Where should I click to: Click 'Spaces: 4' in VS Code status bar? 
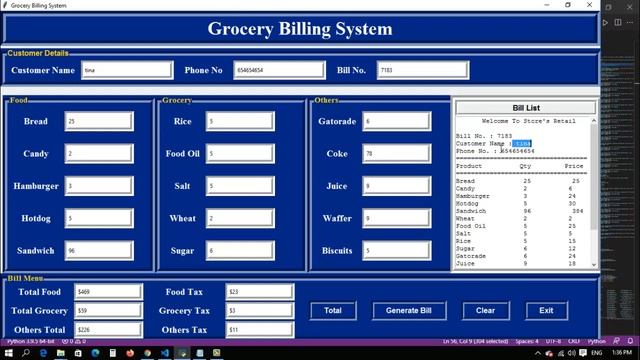pos(527,341)
